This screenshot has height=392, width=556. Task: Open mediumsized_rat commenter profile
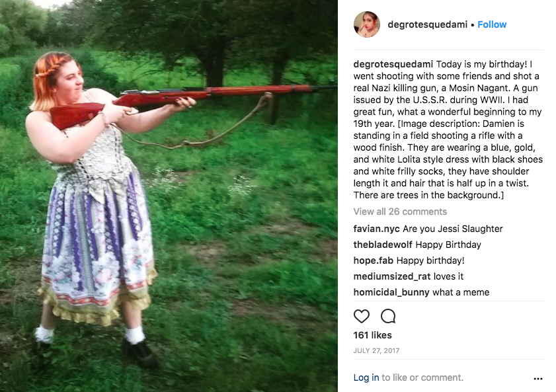click(392, 276)
